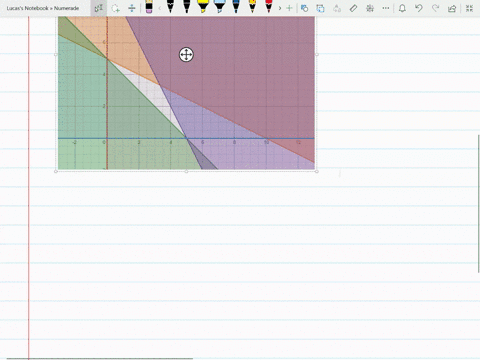Undo the last action
Screen dimensions: 480x360
(419, 8)
